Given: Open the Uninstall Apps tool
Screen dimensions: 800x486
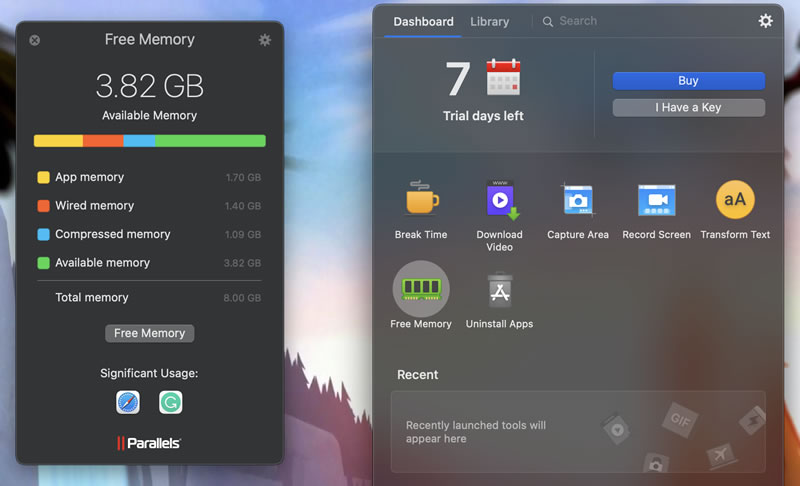Looking at the screenshot, I should pos(499,290).
